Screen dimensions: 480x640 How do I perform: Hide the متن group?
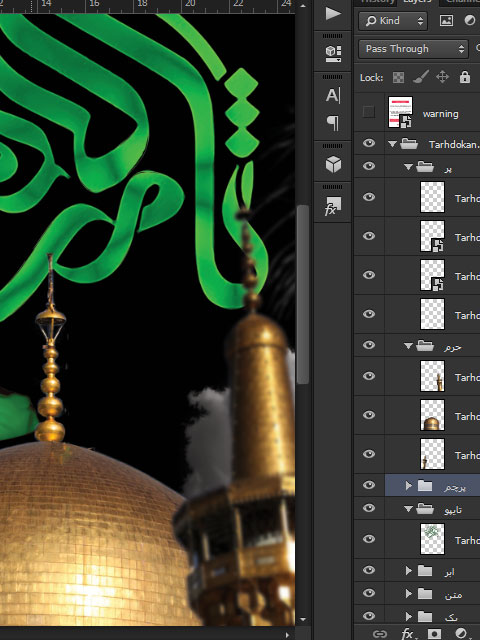pyautogui.click(x=369, y=593)
